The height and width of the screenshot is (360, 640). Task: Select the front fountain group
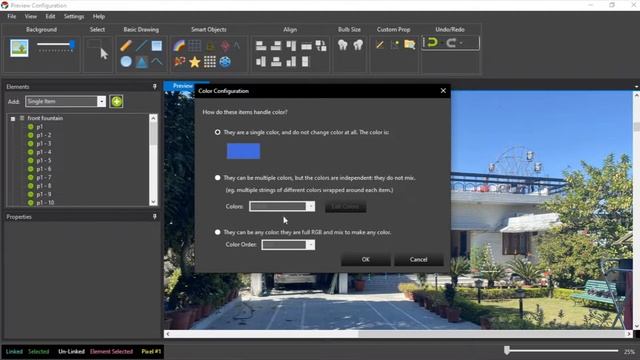click(x=45, y=118)
